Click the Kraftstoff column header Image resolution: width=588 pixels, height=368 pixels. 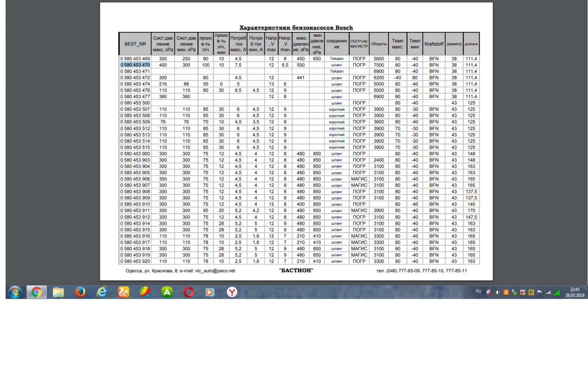[x=434, y=44]
